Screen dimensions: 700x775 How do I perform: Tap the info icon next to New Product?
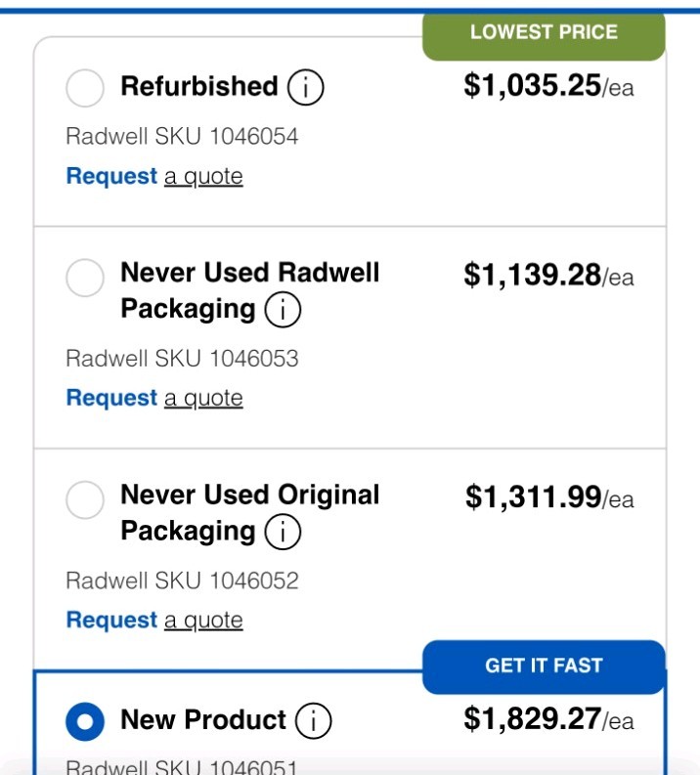click(314, 721)
